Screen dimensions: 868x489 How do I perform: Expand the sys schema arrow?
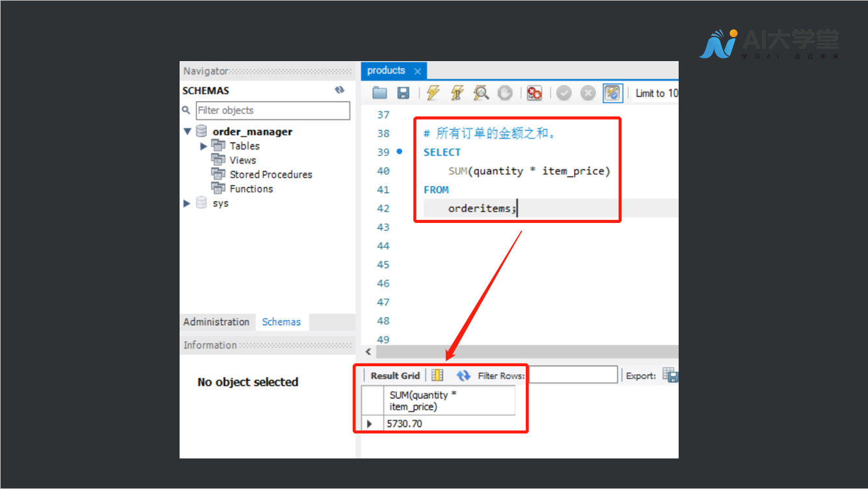187,204
